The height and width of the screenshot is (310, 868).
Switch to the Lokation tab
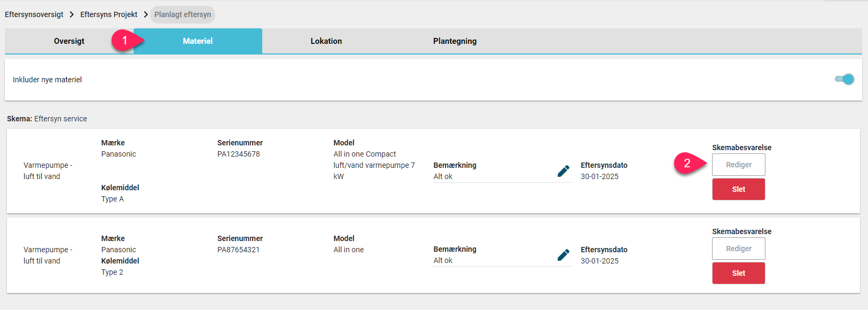(326, 41)
